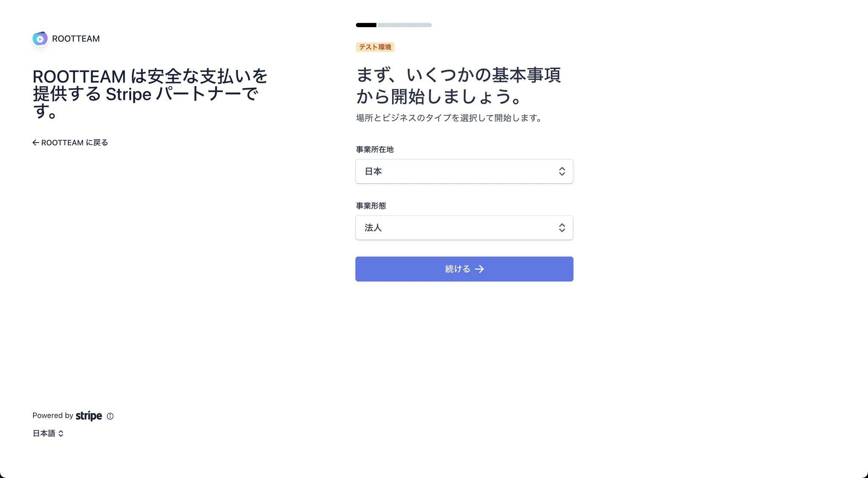Go back via ROOTTEAM に戻る link

click(x=70, y=143)
